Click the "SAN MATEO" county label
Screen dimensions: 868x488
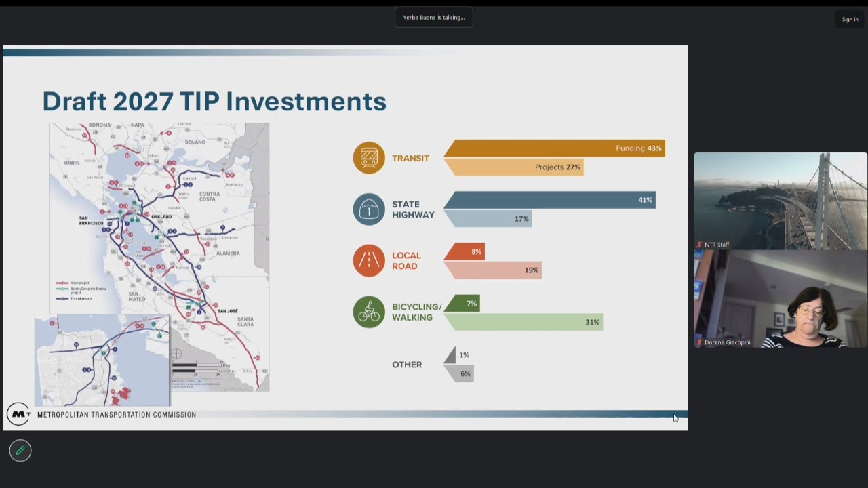click(x=137, y=296)
